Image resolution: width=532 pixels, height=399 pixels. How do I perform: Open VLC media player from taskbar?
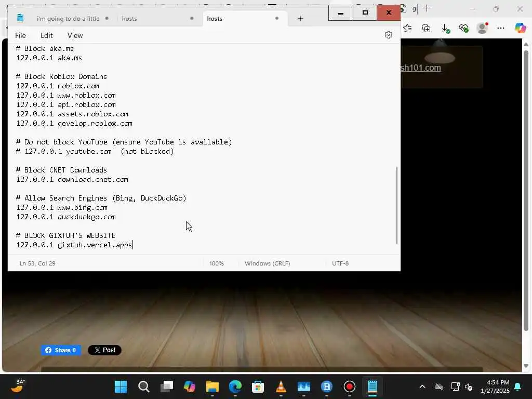point(281,387)
